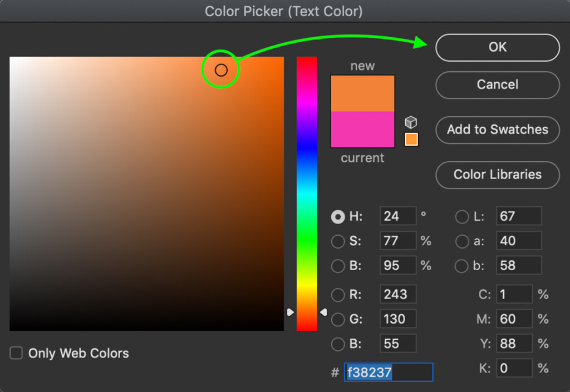Click the Lab b field showing 58
Image resolution: width=570 pixels, height=392 pixels.
519,265
